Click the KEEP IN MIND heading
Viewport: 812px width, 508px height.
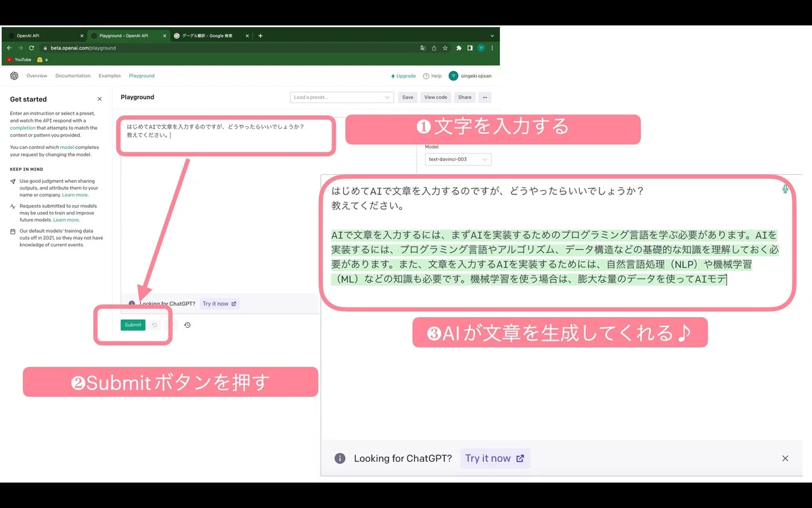26,169
